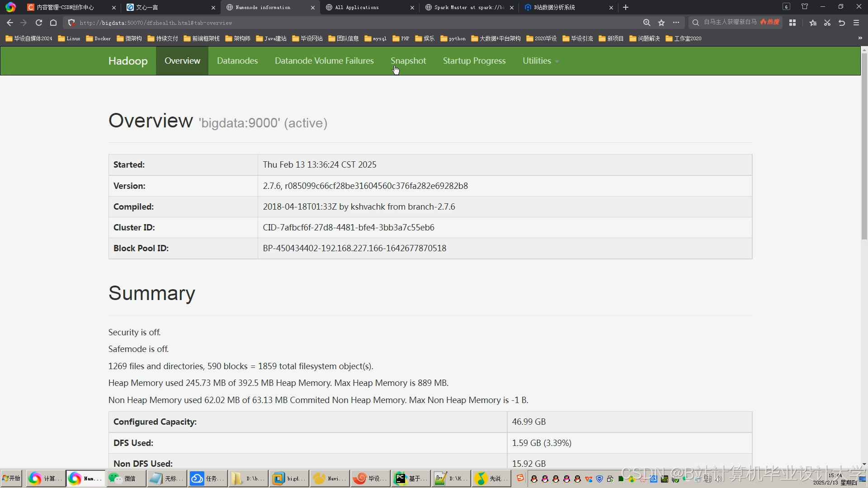Image resolution: width=868 pixels, height=488 pixels.
Task: Click the shirt skin icon
Action: tap(805, 7)
